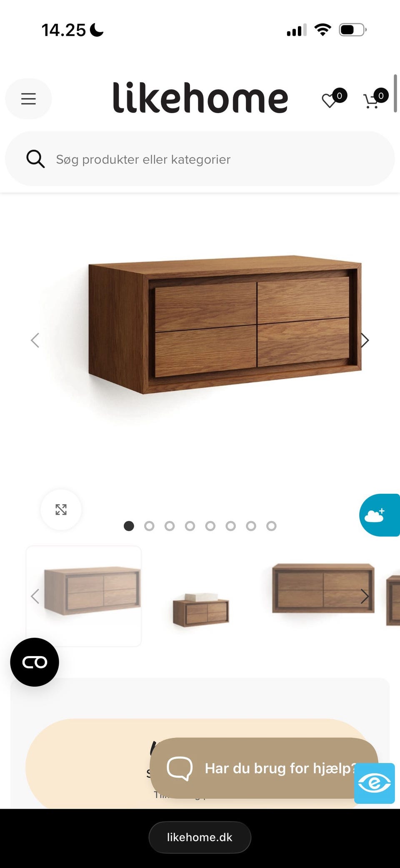400x868 pixels.
Task: Tap the search magnifier icon
Action: click(x=35, y=159)
